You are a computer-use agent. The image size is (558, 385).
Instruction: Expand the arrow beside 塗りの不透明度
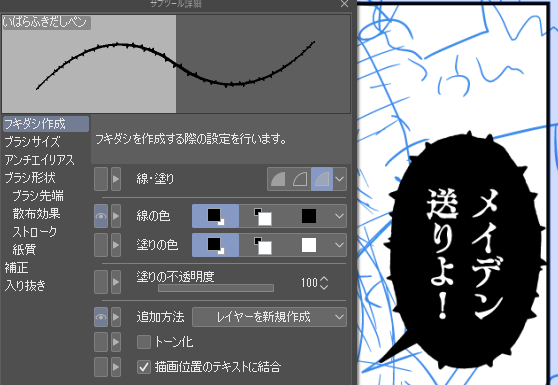pos(116,282)
